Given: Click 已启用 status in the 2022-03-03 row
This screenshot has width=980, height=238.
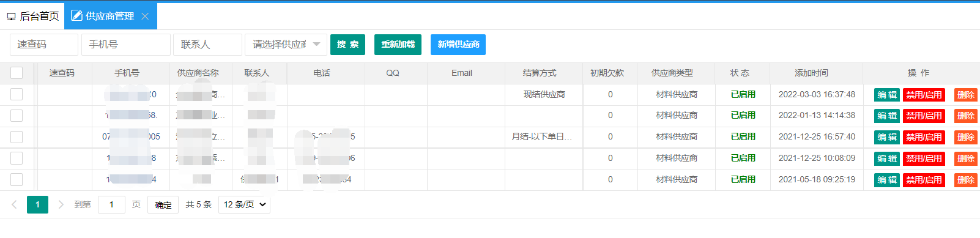Looking at the screenshot, I should tap(743, 94).
